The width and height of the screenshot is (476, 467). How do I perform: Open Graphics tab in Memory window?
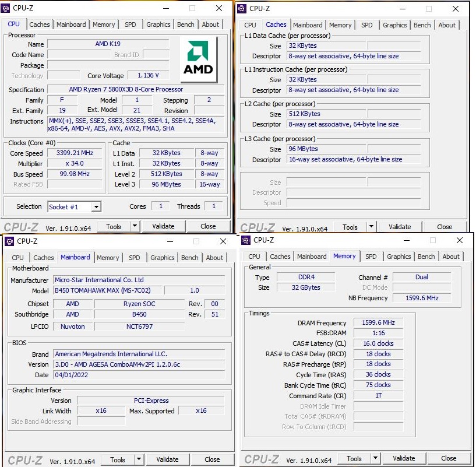click(399, 257)
